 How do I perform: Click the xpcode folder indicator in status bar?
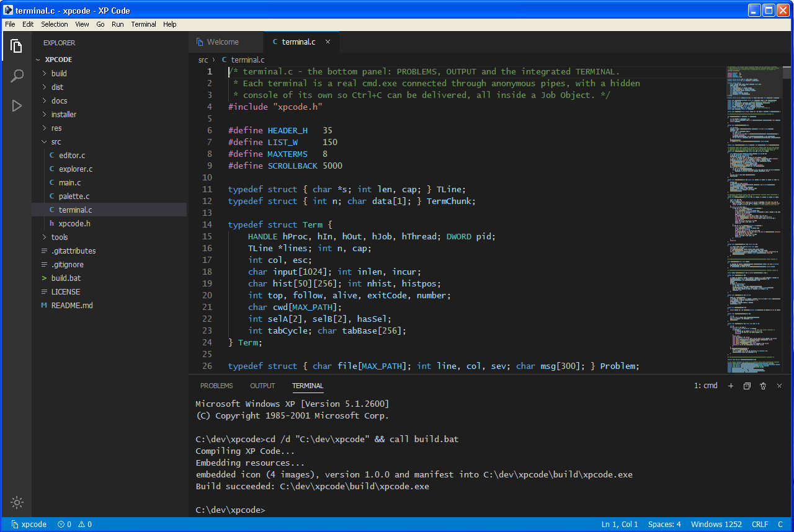click(29, 525)
